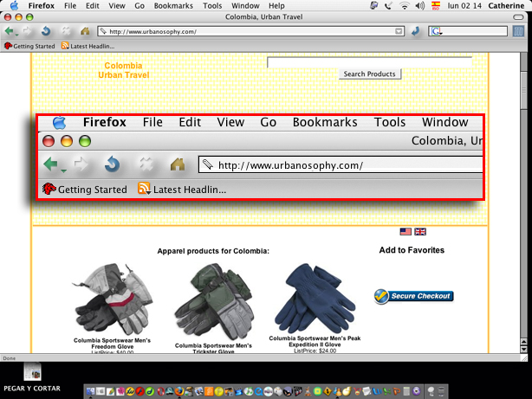Open Columbia Sportswear Men's Freedom Glove link
This screenshot has height=399, width=532.
112,344
